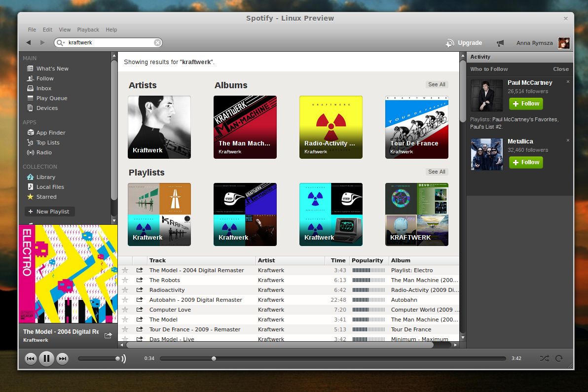
Task: Share The Robots track
Action: [140, 280]
